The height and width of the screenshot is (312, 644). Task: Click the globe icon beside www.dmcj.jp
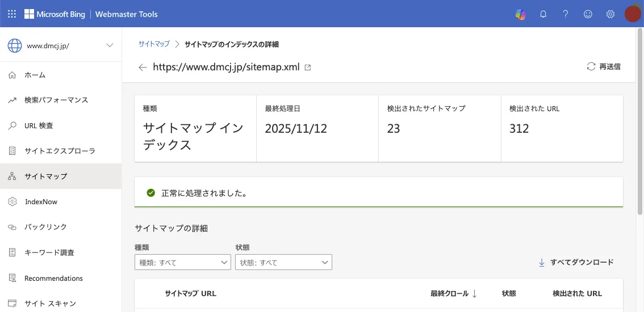[x=15, y=45]
